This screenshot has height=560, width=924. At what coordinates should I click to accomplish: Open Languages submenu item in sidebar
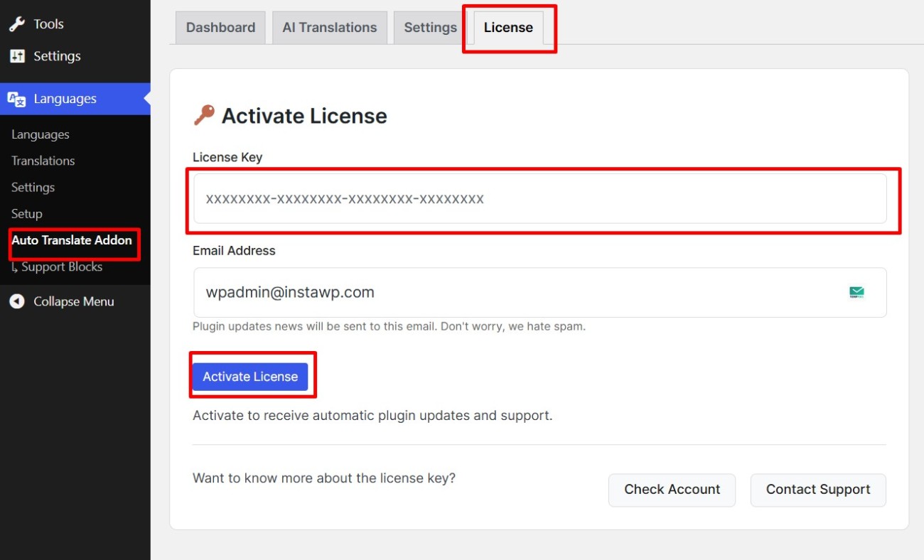pos(41,134)
